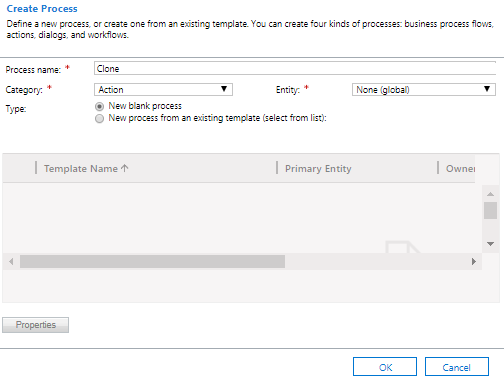The image size is (504, 377).
Task: Confirm the dialog with the OK button
Action: point(385,367)
